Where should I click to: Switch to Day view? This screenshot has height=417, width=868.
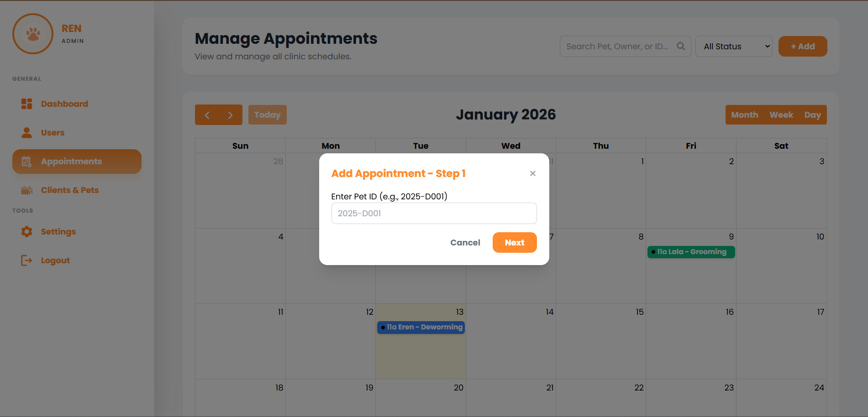[812, 115]
